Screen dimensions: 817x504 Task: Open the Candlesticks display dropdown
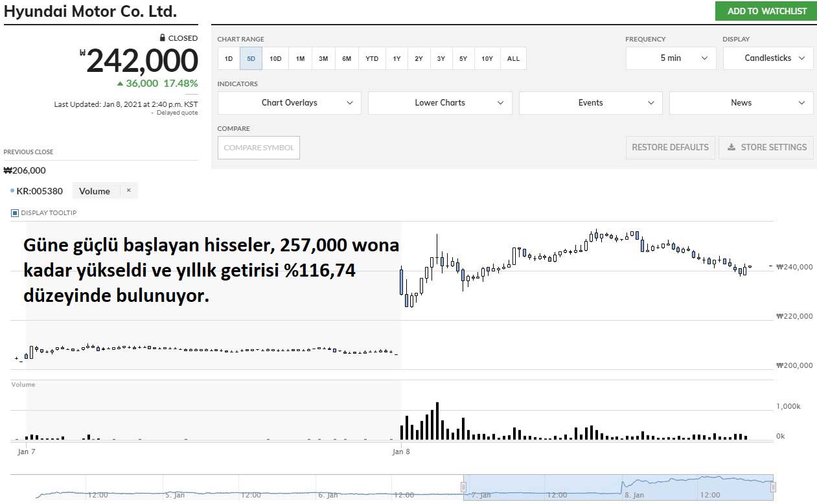coord(768,58)
